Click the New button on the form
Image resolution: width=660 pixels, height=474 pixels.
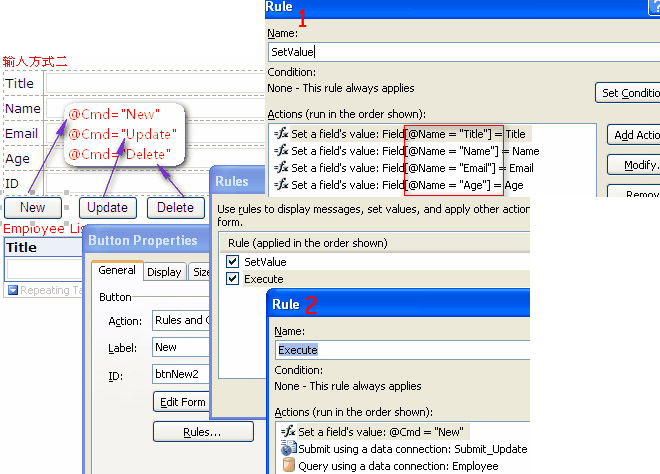(32, 208)
